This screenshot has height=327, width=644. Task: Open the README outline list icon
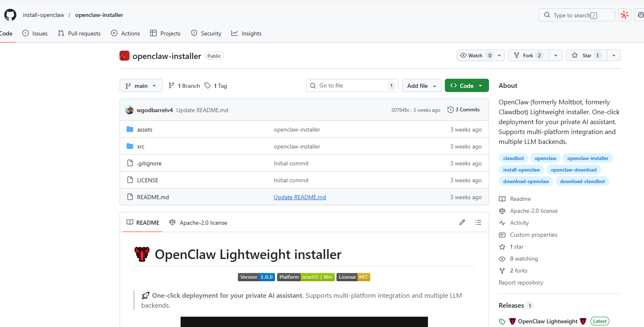coord(478,223)
